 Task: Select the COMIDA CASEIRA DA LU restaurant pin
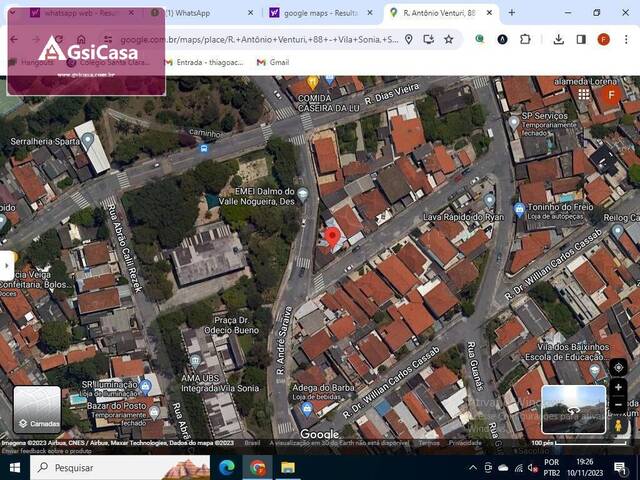click(x=313, y=82)
